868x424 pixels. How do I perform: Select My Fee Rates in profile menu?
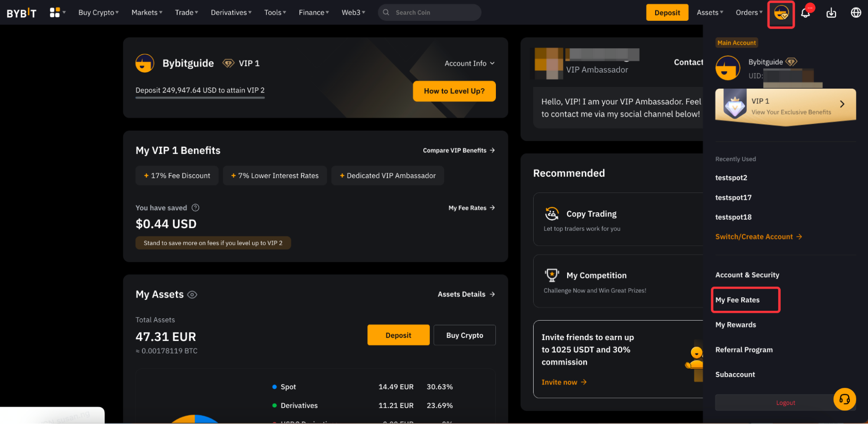737,300
